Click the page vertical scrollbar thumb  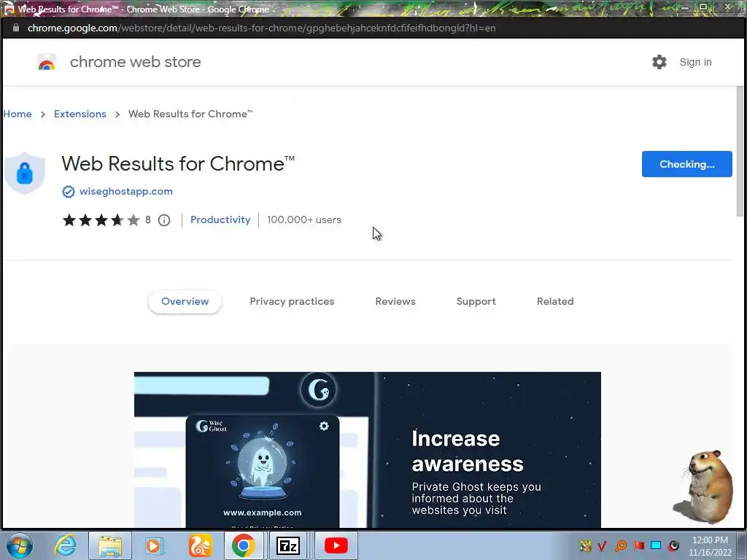pos(740,151)
